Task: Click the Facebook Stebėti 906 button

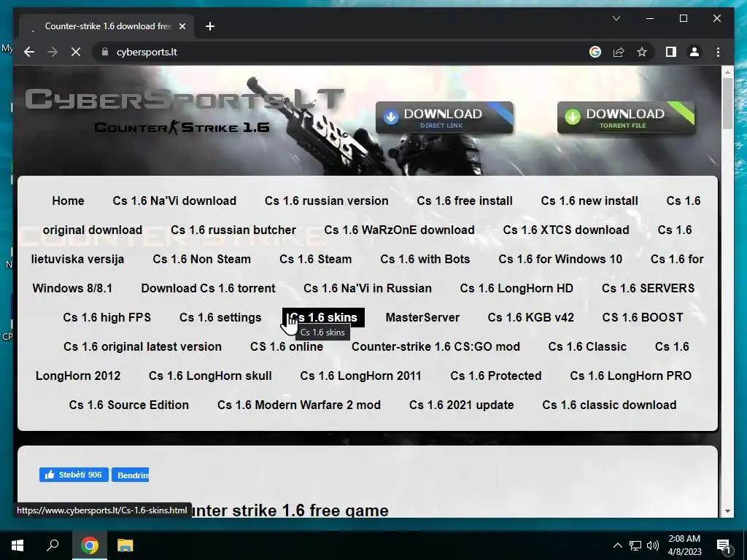Action: coord(74,475)
